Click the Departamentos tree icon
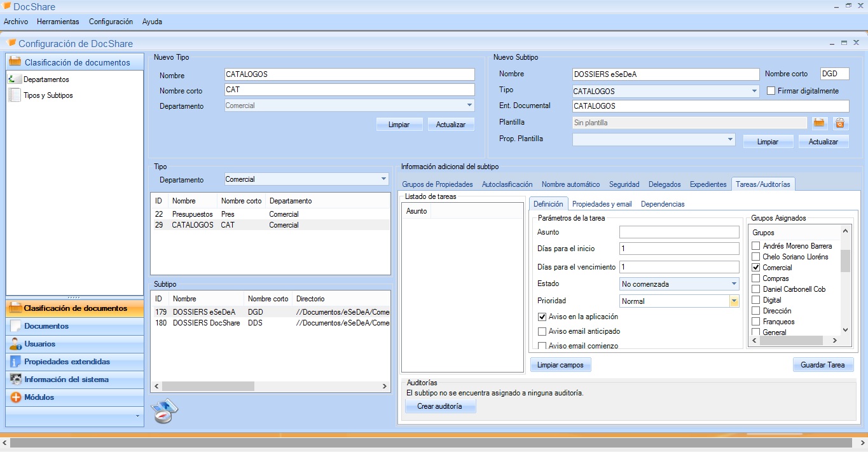 tap(14, 79)
